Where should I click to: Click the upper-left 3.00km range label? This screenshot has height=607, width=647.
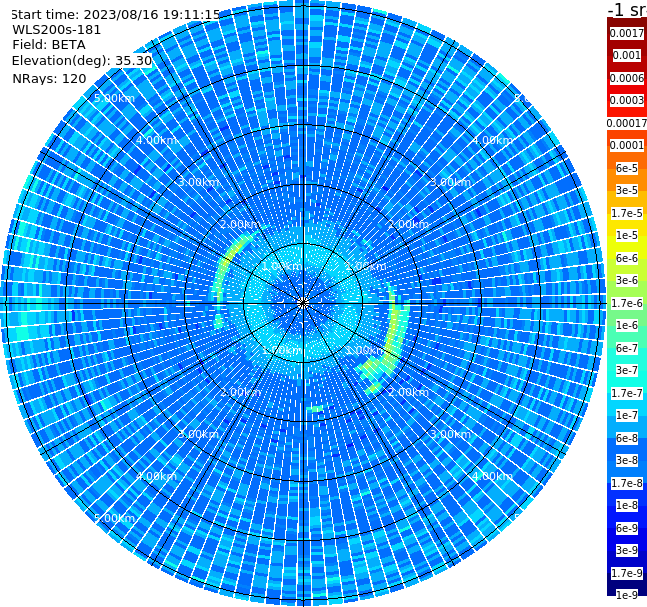(x=198, y=182)
